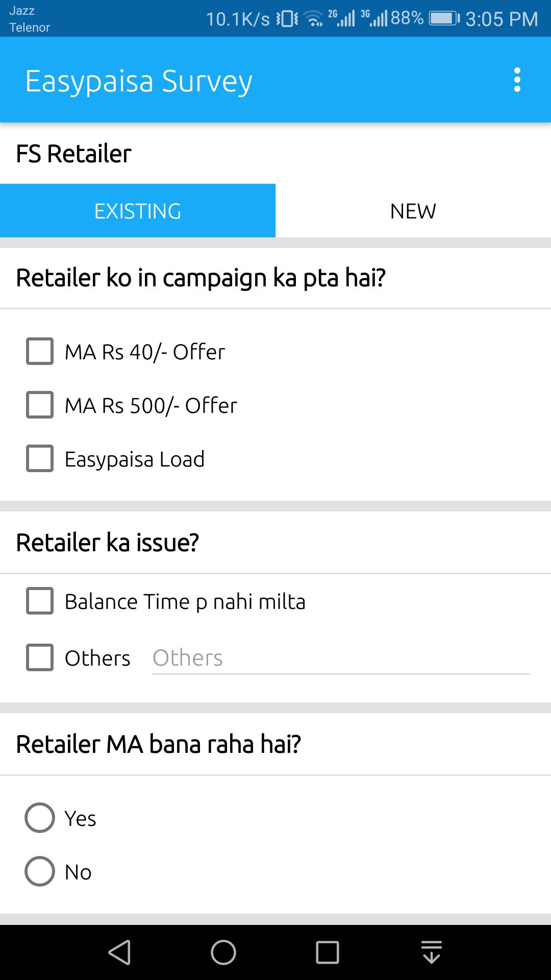The height and width of the screenshot is (980, 551).
Task: Enable the Others issue checkbox
Action: tap(40, 657)
